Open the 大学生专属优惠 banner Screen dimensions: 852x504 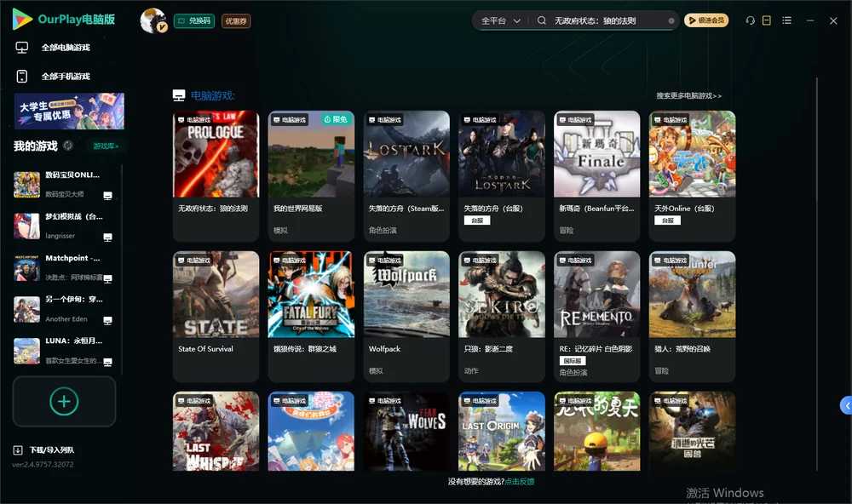(69, 111)
